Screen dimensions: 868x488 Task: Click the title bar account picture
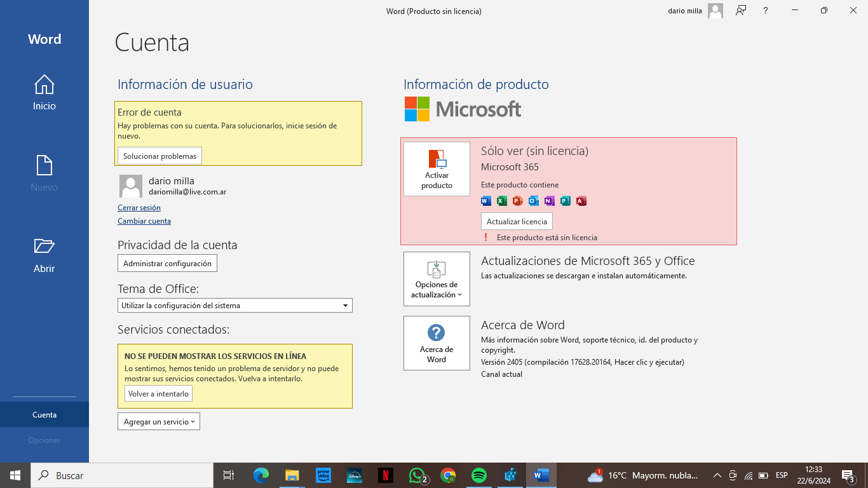tap(715, 11)
